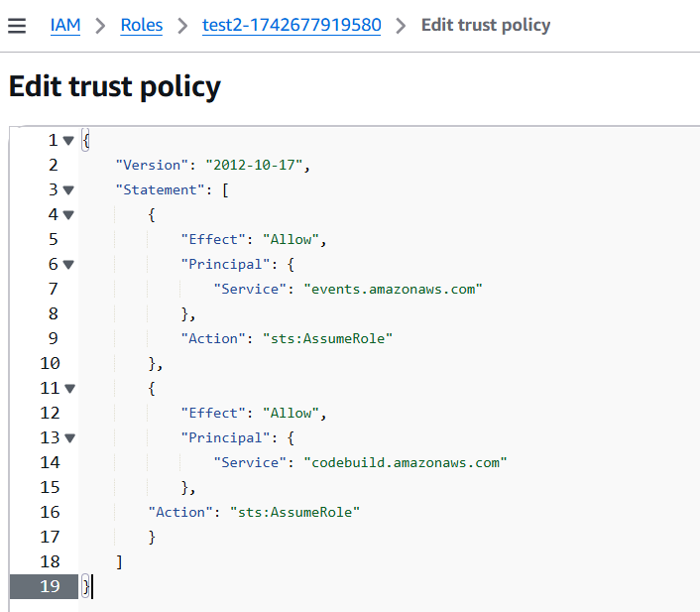Click the Edit trust policy breadcrumb text
The image size is (700, 612).
[x=486, y=25]
